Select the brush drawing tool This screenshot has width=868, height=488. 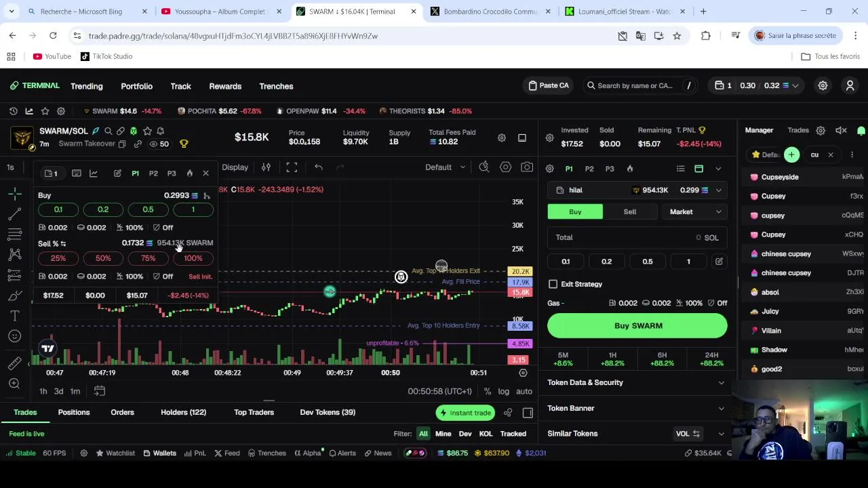(x=14, y=296)
